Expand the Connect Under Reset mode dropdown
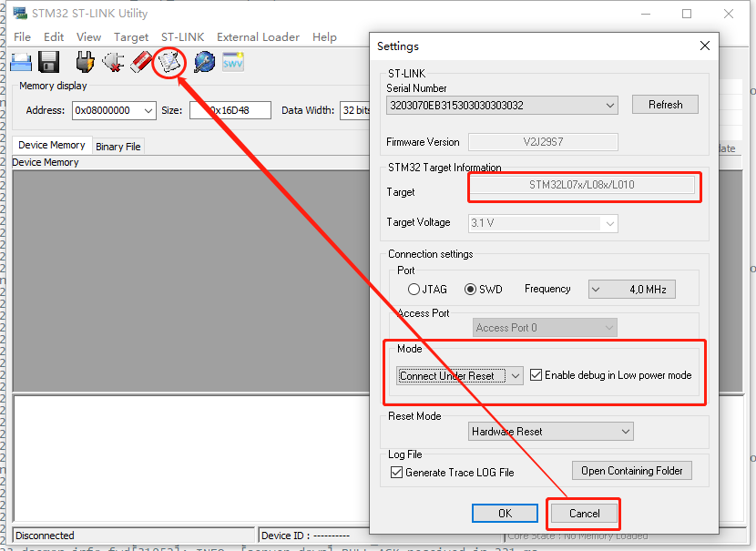 click(x=515, y=375)
